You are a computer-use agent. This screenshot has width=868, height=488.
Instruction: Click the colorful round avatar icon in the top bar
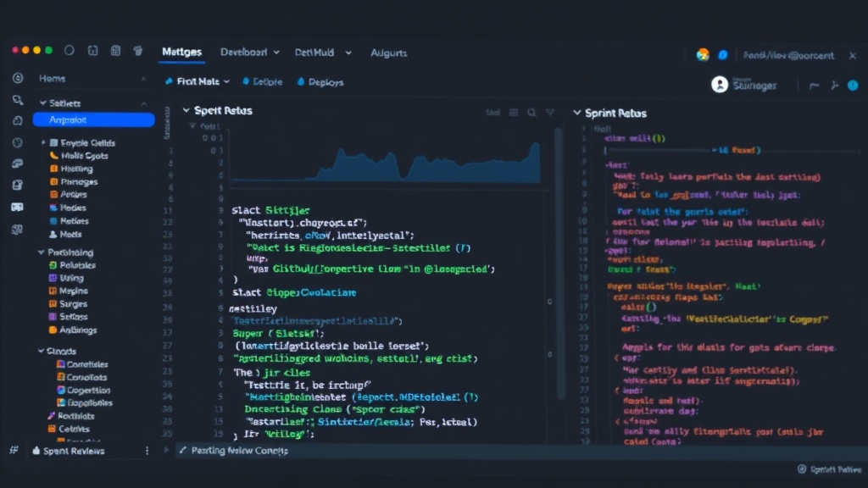click(x=703, y=55)
